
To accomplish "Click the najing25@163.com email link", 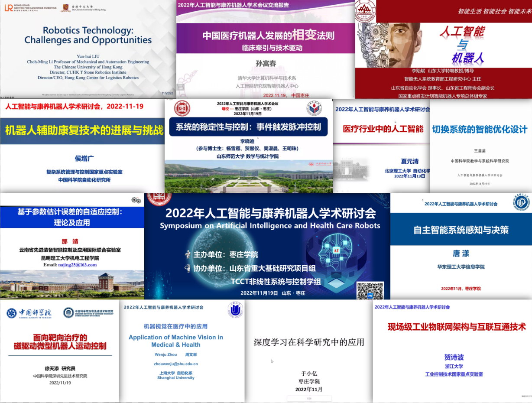I will coord(70,265).
